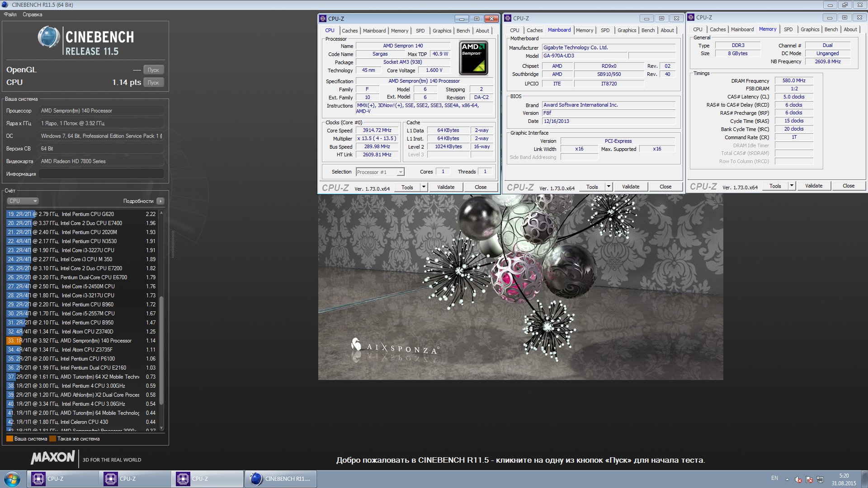Click the CAS# Latency 5.0 clocks value
Screen dimensions: 868x488
[x=794, y=97]
